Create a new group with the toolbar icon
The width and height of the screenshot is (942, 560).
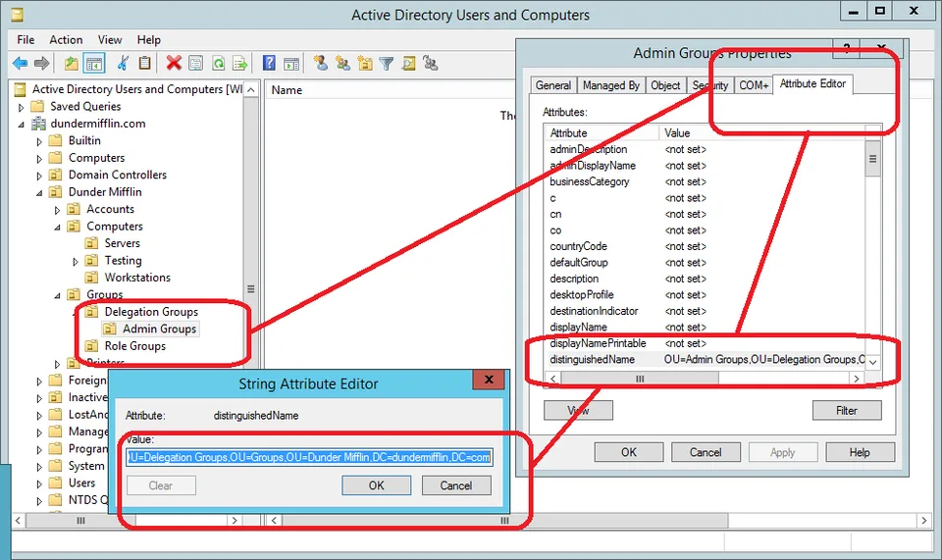pyautogui.click(x=343, y=63)
